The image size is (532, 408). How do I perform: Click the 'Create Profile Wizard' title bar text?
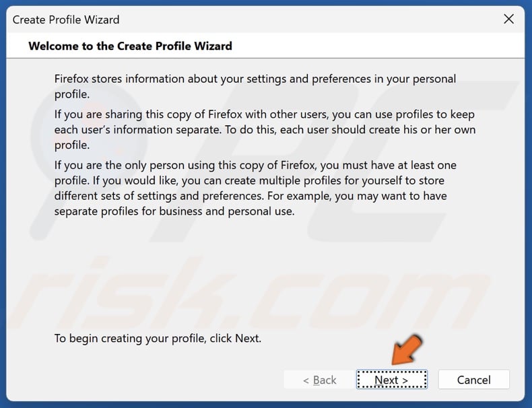tap(66, 20)
